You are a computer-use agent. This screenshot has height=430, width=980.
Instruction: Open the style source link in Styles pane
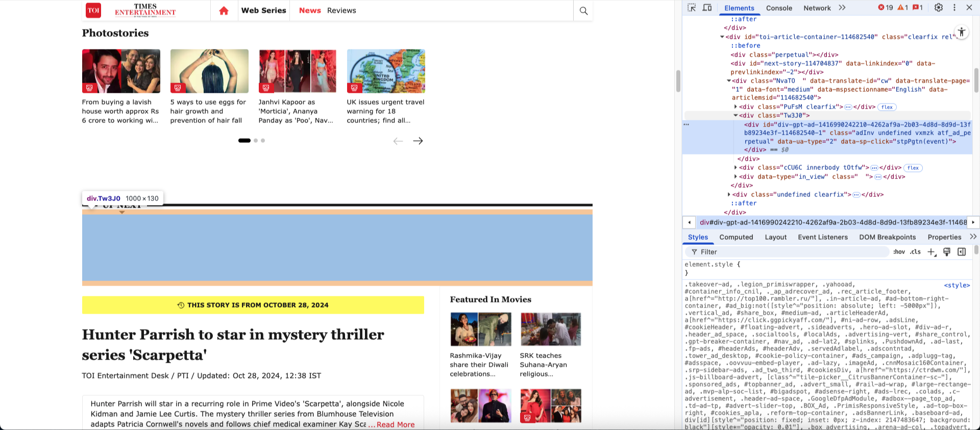[x=957, y=286]
